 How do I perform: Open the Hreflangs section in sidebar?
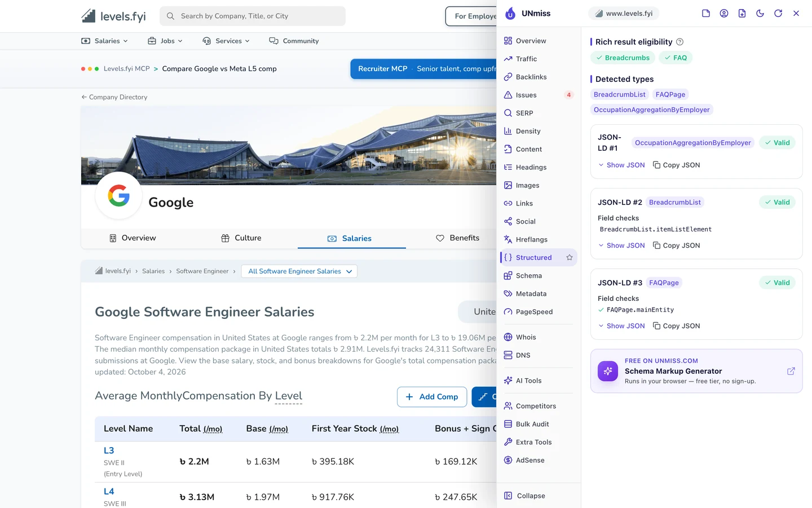[x=539, y=239]
